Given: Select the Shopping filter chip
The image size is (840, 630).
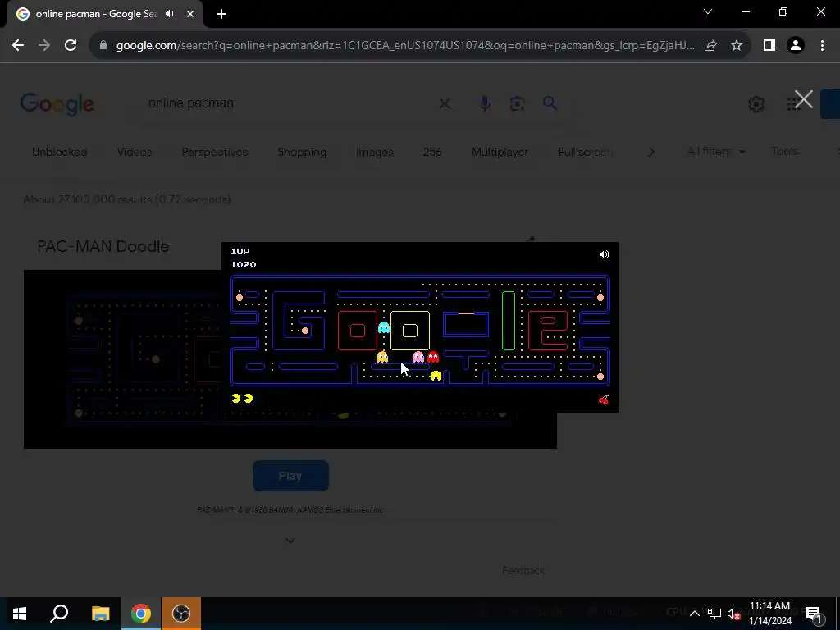Looking at the screenshot, I should 302,152.
